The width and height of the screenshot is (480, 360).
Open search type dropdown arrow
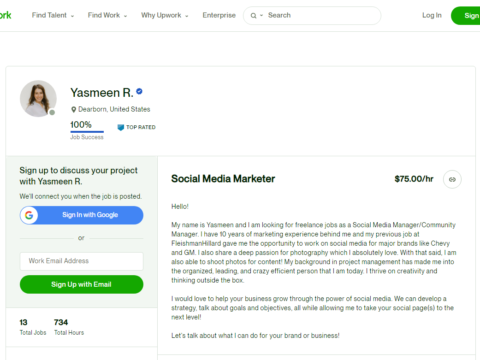[x=261, y=15]
